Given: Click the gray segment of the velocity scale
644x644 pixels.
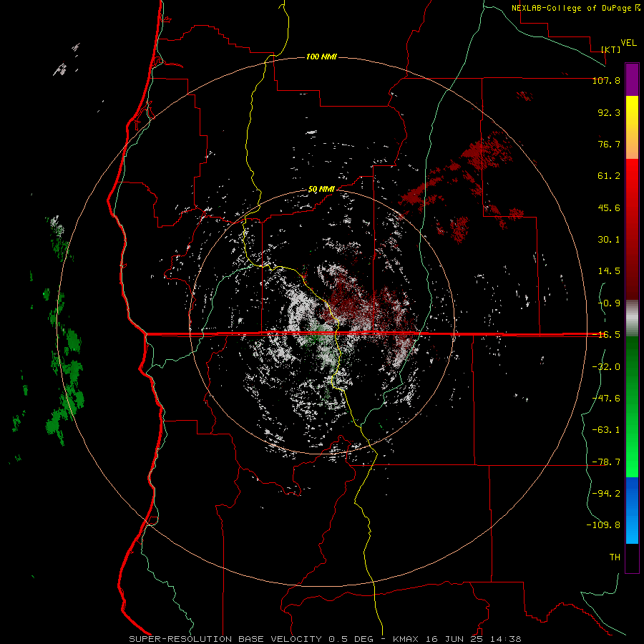Looking at the screenshot, I should click(x=632, y=318).
